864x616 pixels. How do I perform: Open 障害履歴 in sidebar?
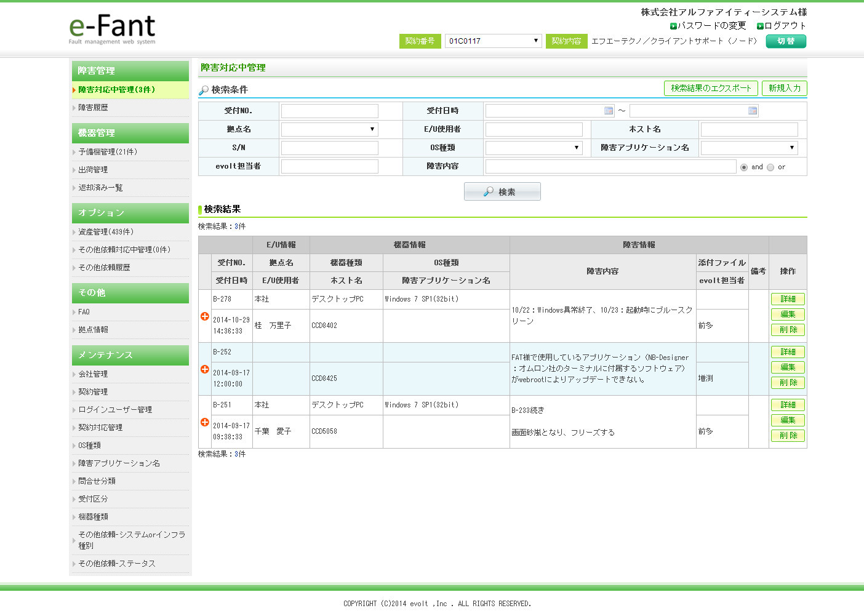[93, 108]
